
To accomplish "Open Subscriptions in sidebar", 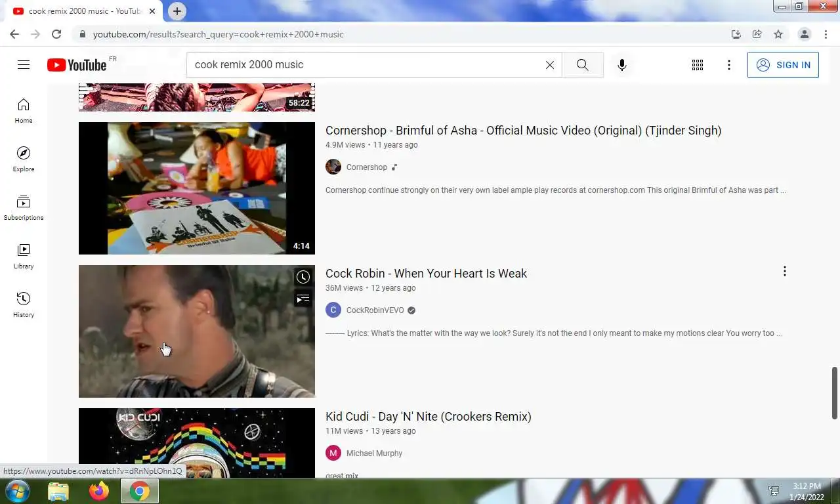I will tap(24, 208).
